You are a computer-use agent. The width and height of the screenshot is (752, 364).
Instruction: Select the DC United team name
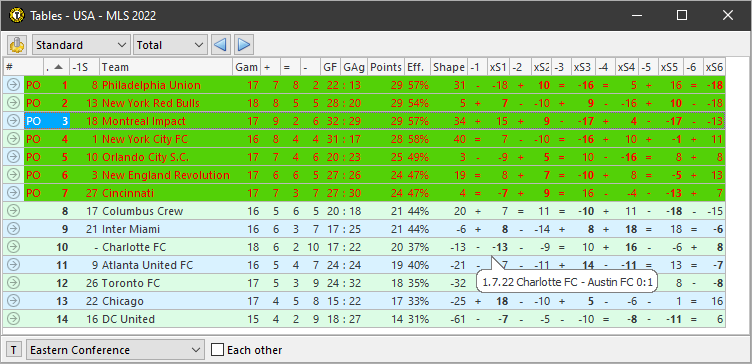(x=128, y=319)
